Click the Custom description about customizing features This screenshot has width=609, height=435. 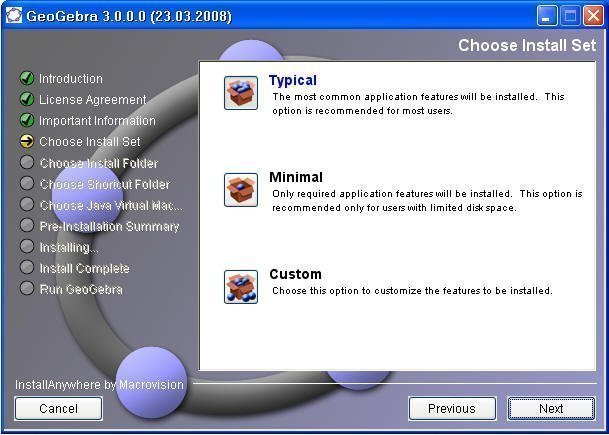point(412,291)
